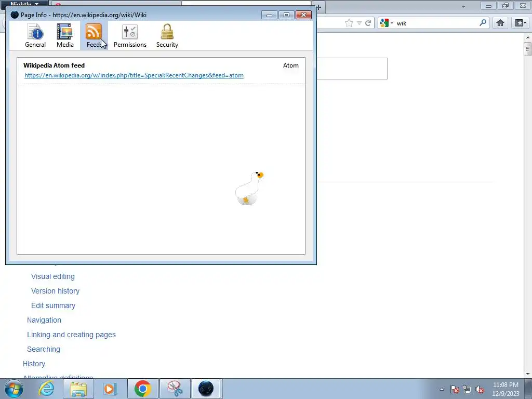Launch Internet Explorer from taskbar

46,389
